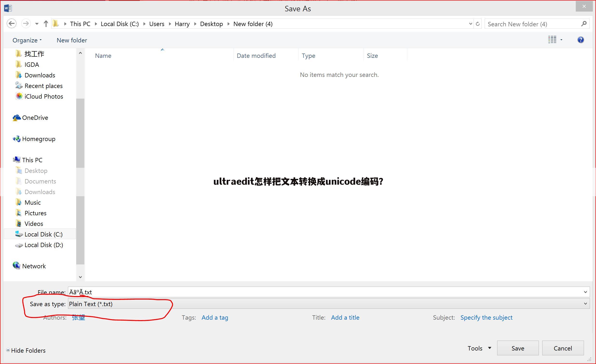Image resolution: width=596 pixels, height=364 pixels.
Task: Click the search magnifier icon
Action: point(584,24)
